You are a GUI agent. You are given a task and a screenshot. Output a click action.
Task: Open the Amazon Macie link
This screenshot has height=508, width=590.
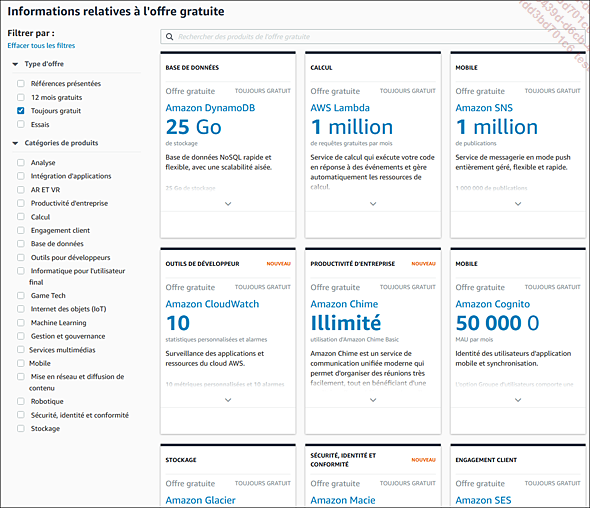[343, 500]
